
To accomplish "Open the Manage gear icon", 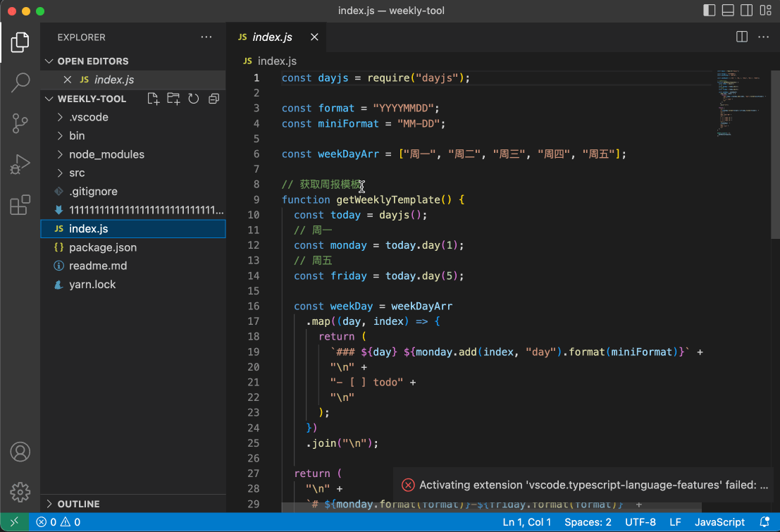I will tap(20, 492).
